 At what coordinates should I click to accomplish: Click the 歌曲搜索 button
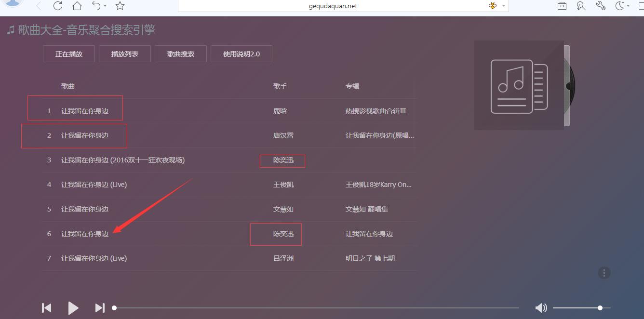pyautogui.click(x=180, y=53)
